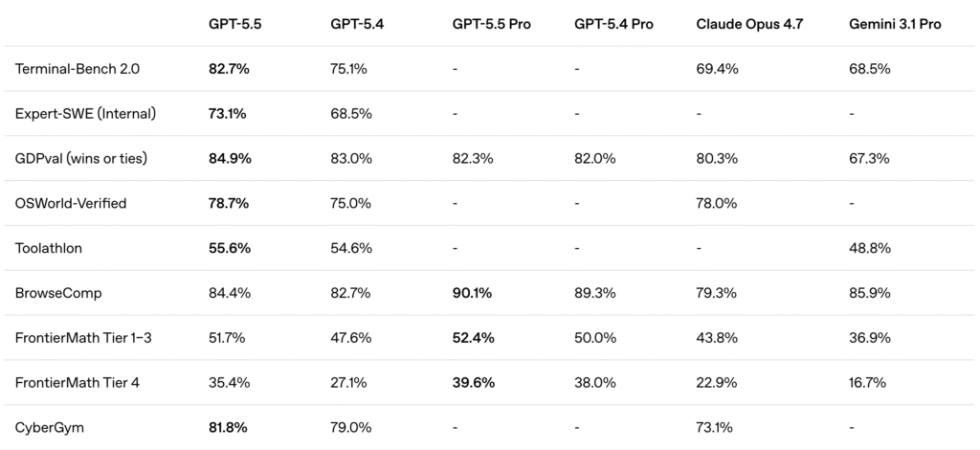Viewport: 980px width, 450px height.
Task: Click the Toolathlon row label
Action: 49,248
